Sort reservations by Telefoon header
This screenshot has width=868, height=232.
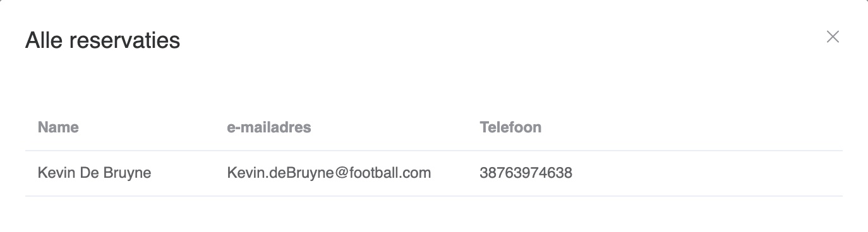(510, 127)
